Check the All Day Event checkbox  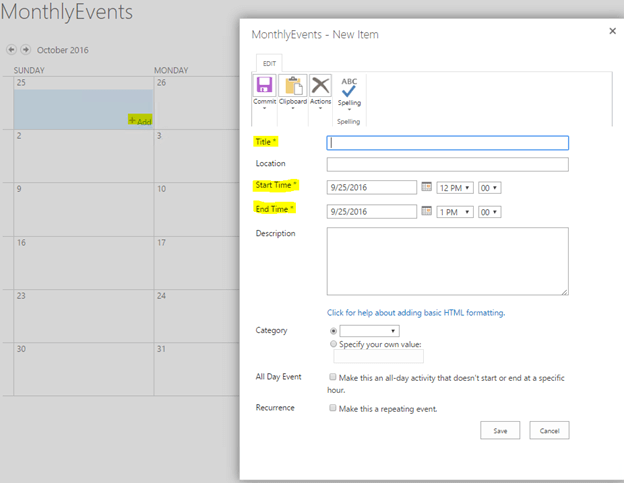point(333,377)
